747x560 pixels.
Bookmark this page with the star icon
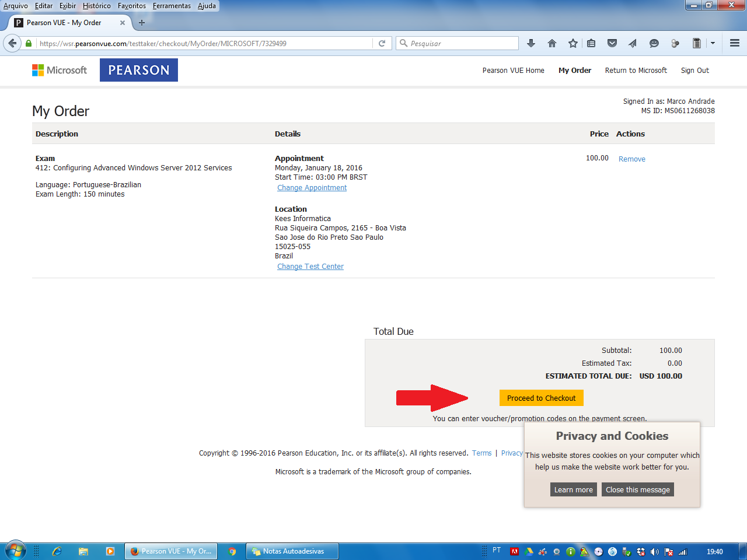573,43
